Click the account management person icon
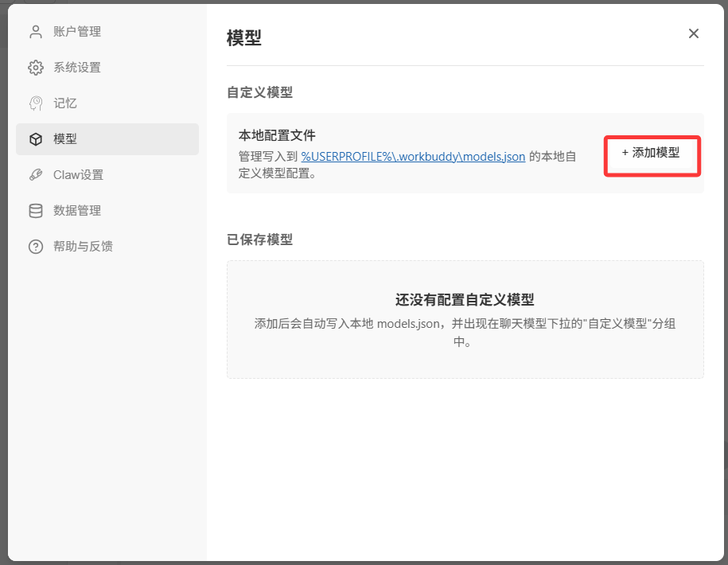This screenshot has height=565, width=728. (36, 32)
